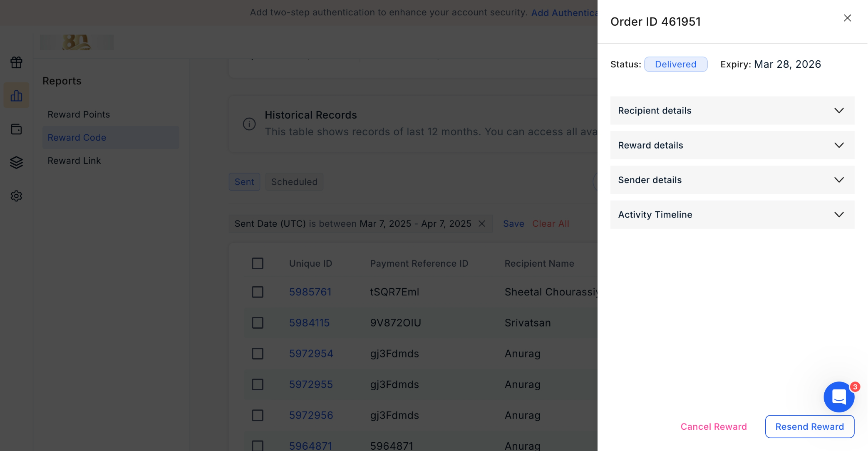This screenshot has width=868, height=451.
Task: Click the Resend Reward button
Action: (809, 426)
